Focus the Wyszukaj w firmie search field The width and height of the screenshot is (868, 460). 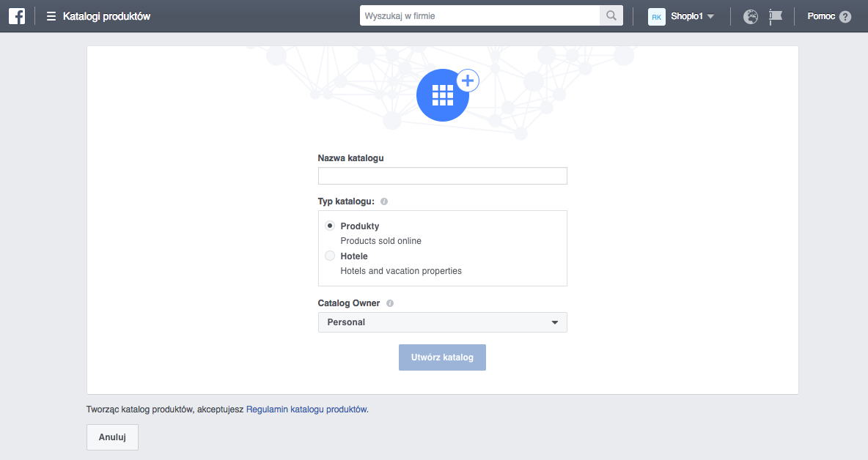coord(480,15)
